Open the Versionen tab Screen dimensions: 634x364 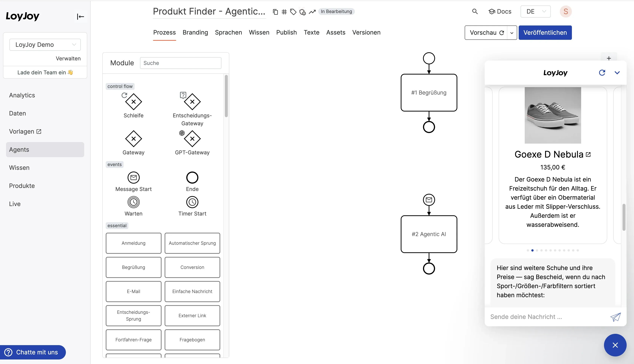tap(366, 32)
